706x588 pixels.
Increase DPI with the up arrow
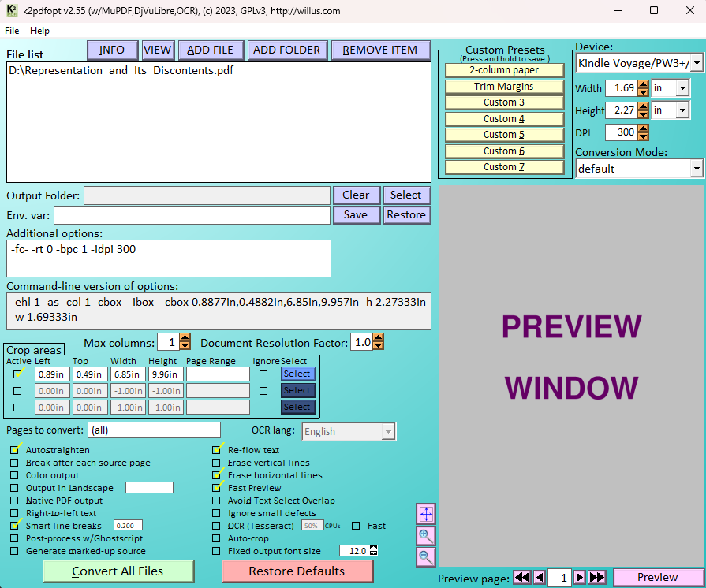click(x=644, y=128)
